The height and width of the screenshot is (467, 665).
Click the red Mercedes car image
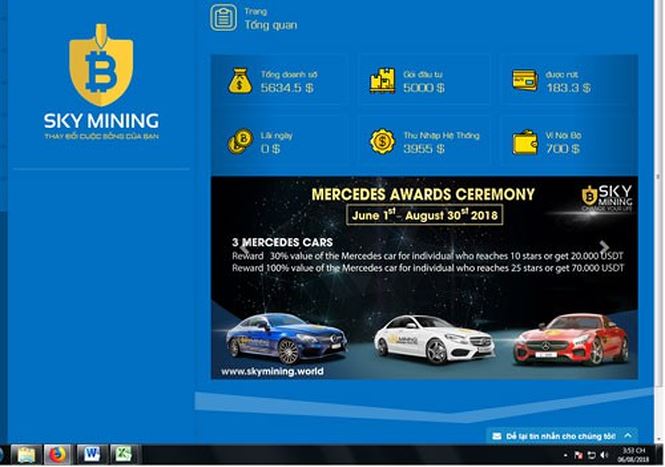[x=571, y=340]
